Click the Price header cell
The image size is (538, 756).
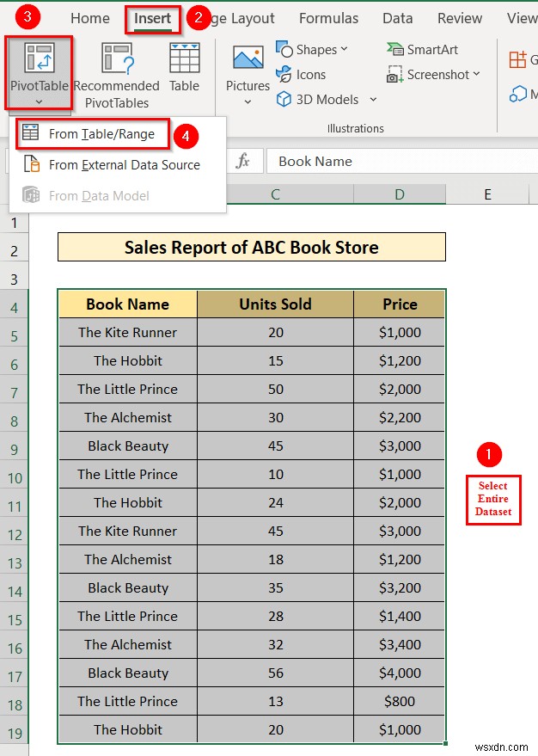[400, 304]
